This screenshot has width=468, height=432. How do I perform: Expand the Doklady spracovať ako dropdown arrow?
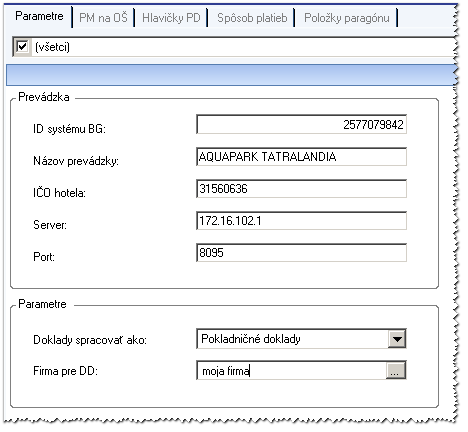pos(397,339)
